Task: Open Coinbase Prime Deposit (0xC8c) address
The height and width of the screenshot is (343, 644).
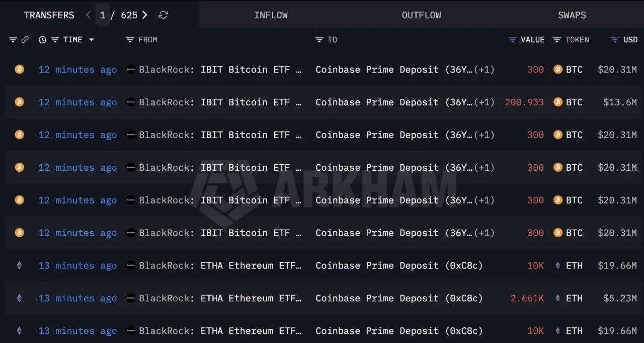Action: [399, 265]
